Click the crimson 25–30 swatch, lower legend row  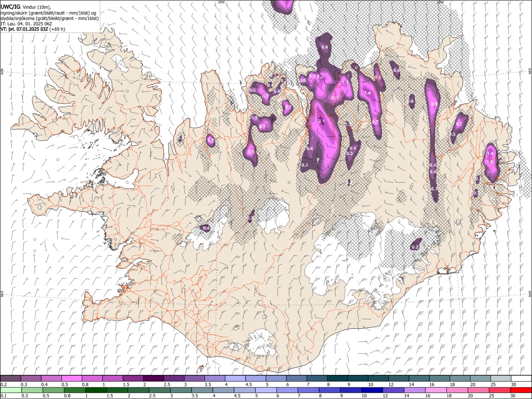click(x=499, y=390)
